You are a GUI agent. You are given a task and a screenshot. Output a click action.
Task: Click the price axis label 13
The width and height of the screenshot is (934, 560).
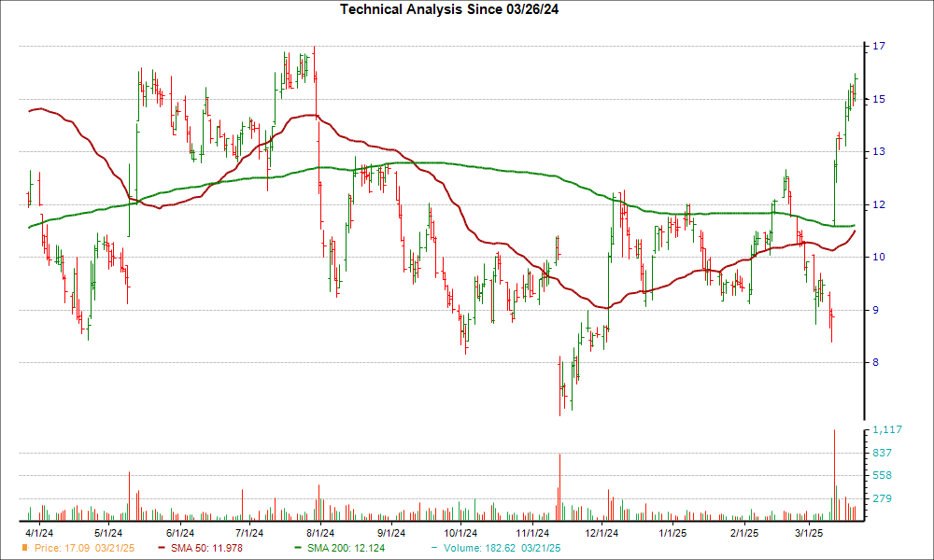879,152
